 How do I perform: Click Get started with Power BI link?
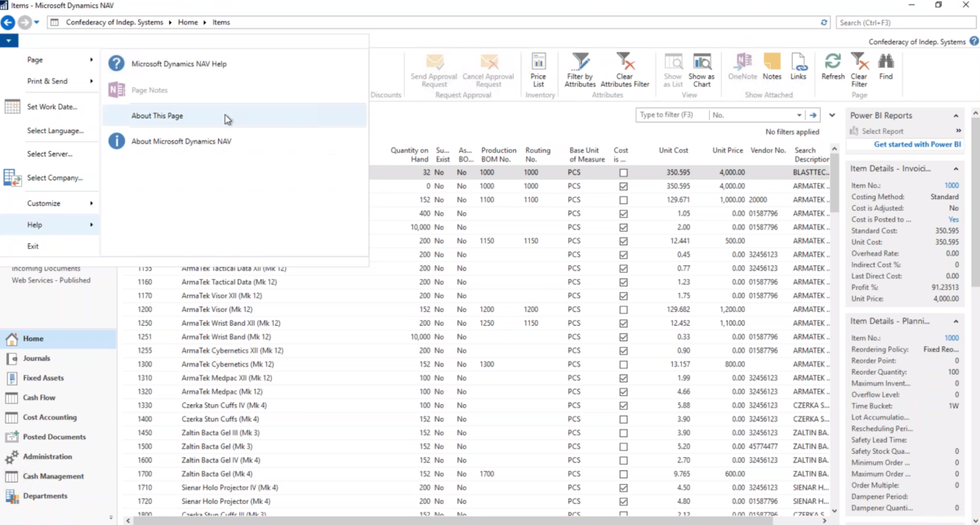917,145
